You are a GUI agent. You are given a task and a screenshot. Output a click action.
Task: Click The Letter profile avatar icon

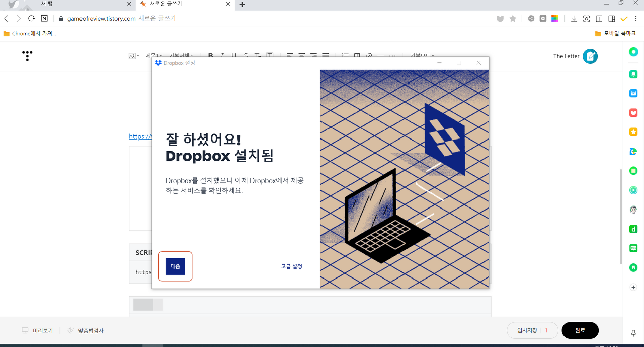(590, 56)
